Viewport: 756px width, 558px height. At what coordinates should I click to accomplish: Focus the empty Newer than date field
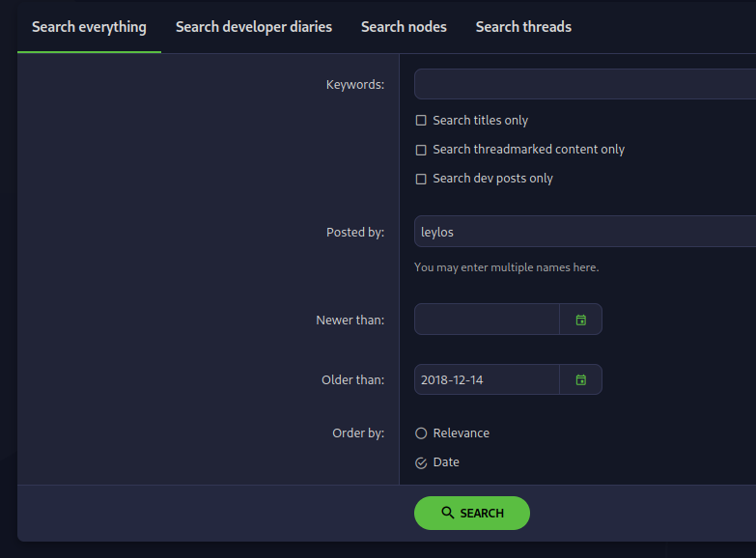point(487,320)
